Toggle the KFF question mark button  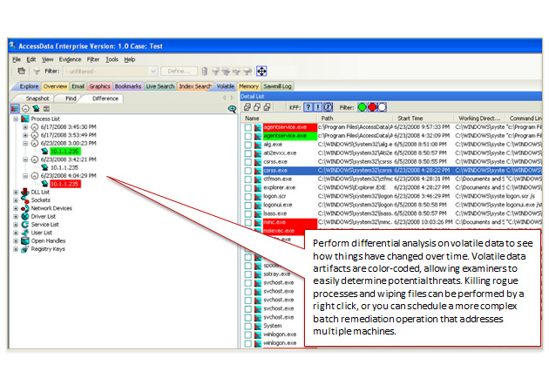308,107
